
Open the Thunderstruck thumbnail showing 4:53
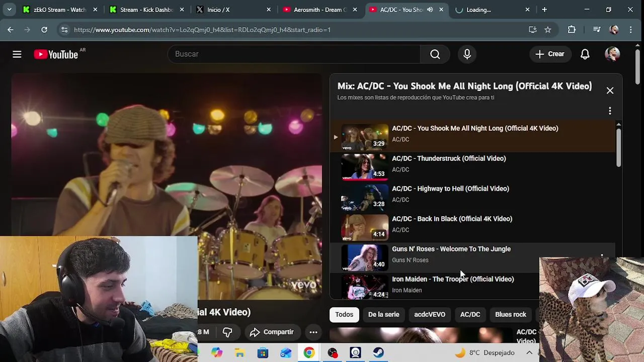coord(365,166)
